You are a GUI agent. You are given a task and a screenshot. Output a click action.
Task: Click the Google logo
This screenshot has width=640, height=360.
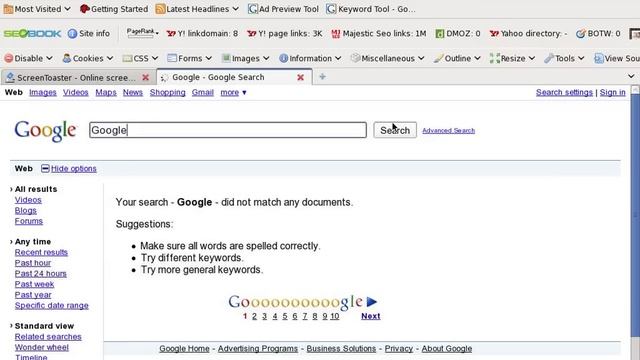[45, 131]
